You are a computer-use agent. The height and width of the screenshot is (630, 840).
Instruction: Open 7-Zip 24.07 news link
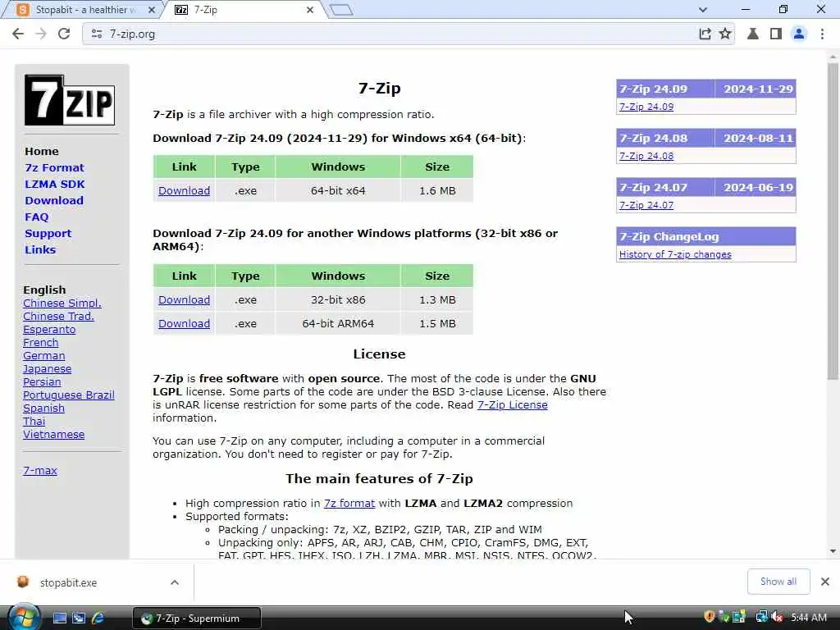[x=646, y=205]
